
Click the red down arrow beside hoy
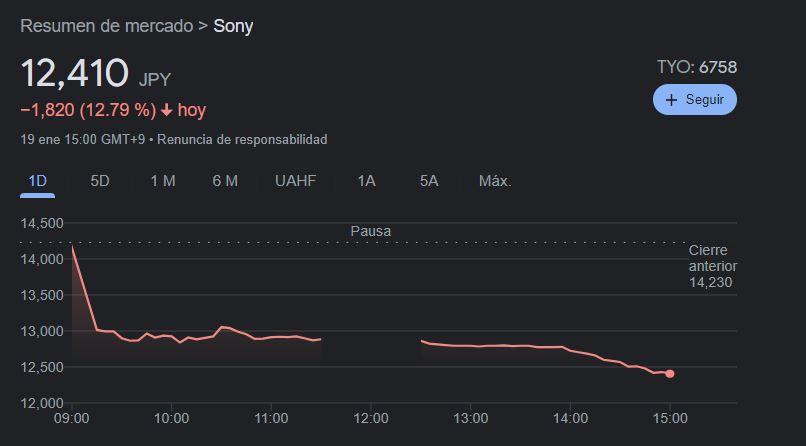[x=166, y=110]
